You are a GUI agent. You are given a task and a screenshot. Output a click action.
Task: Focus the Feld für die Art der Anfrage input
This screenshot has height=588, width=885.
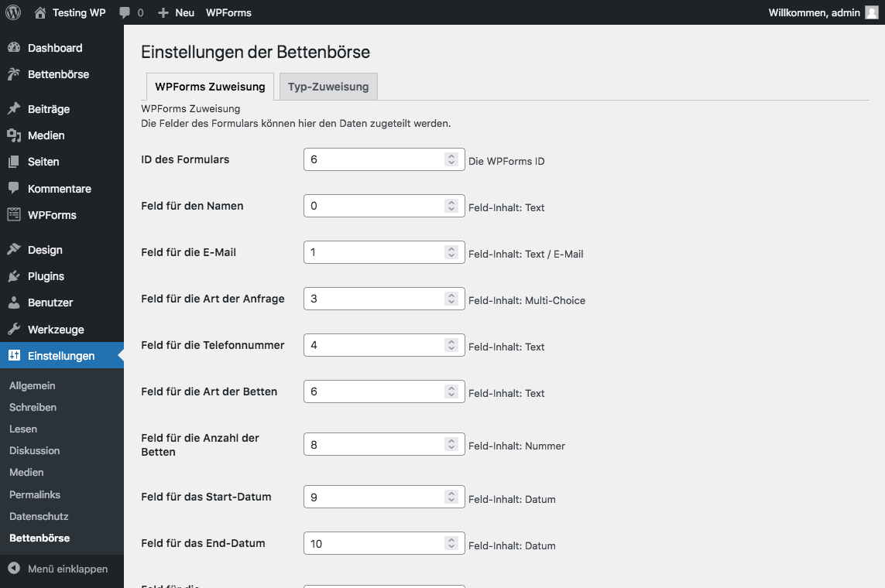[384, 299]
